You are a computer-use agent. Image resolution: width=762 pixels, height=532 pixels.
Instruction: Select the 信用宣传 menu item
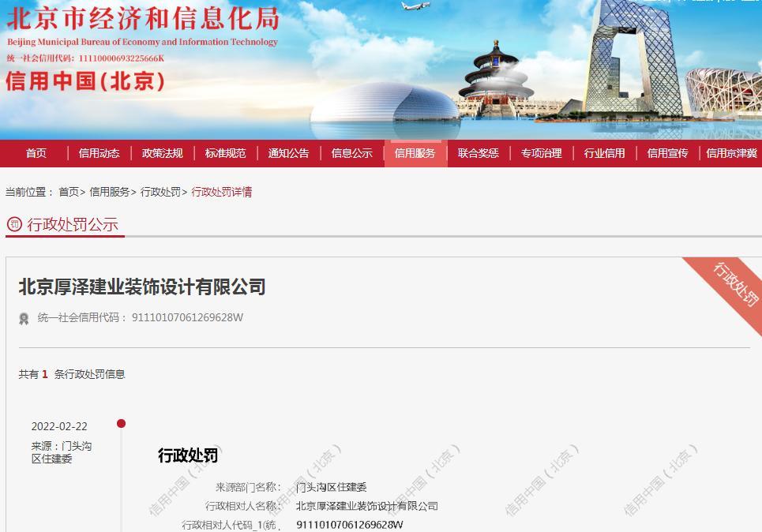pyautogui.click(x=668, y=153)
